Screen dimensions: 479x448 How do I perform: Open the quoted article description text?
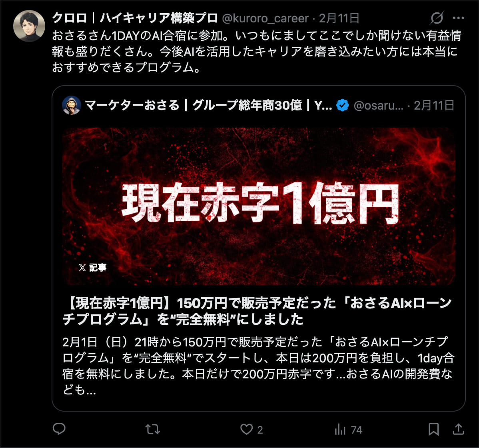pyautogui.click(x=258, y=366)
